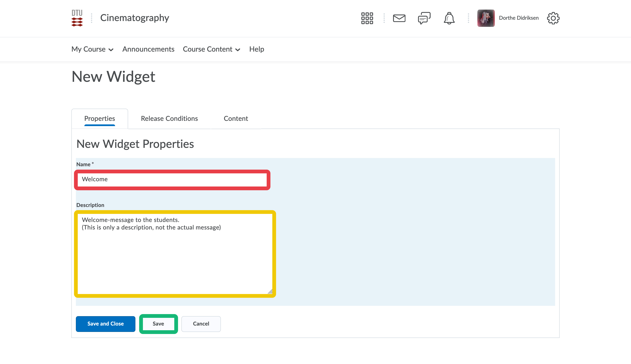Open the update alerts bell icon

point(449,18)
